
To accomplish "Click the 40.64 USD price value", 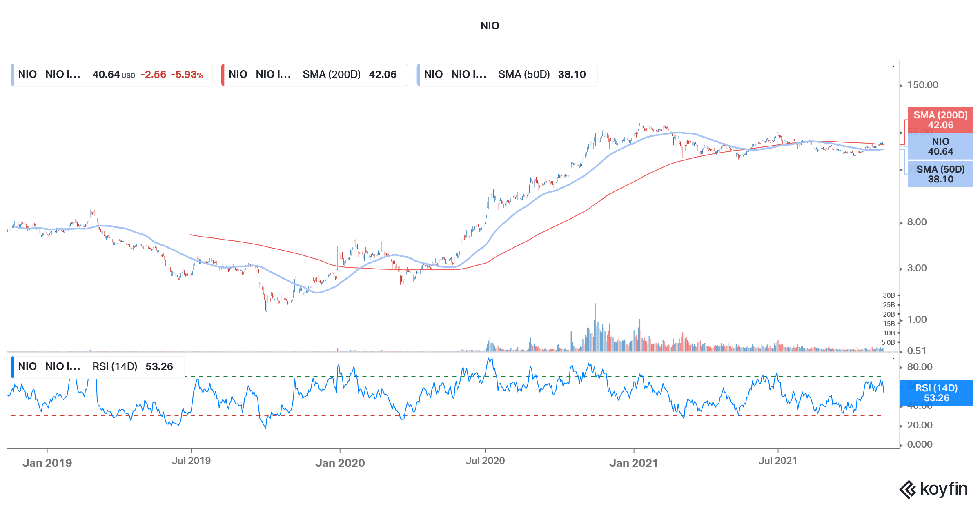I will click(x=114, y=75).
